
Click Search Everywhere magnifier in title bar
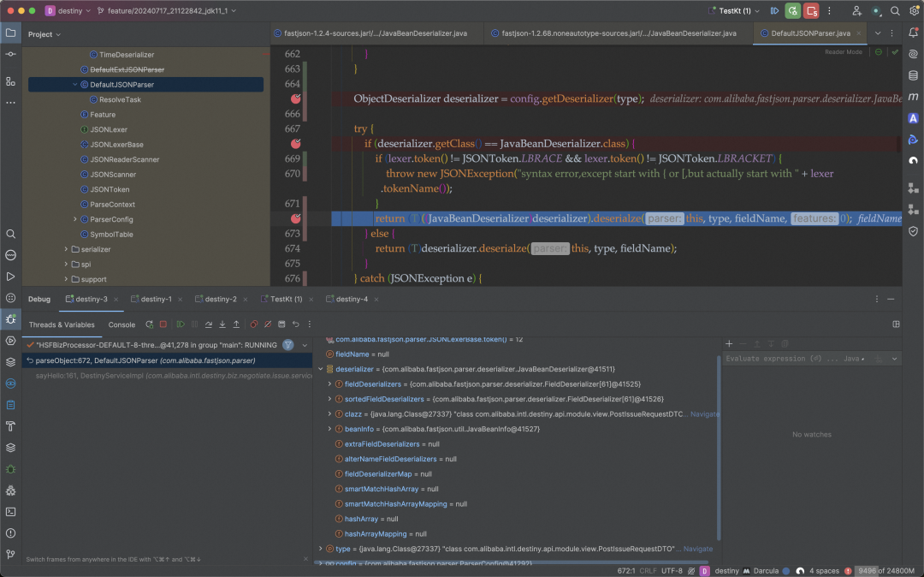click(x=895, y=10)
